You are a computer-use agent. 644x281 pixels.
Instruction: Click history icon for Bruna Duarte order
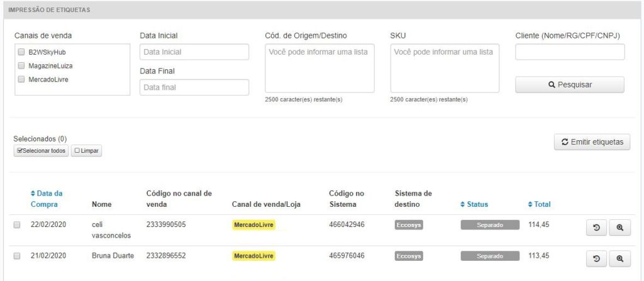point(596,258)
